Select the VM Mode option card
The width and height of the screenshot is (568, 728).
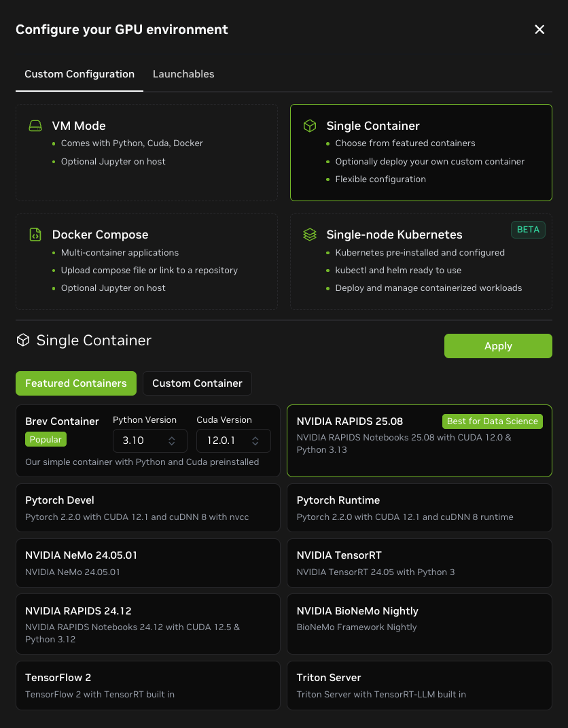[147, 153]
